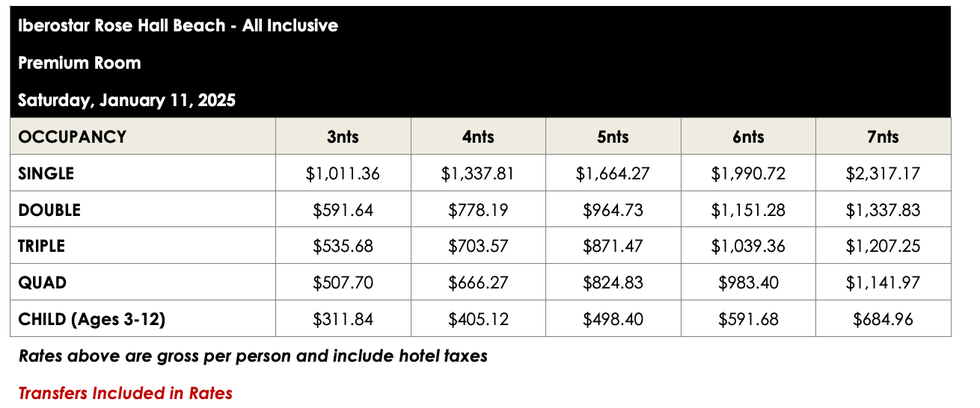Select the $2,317.17 single 7nts rate
980x408 pixels.
point(883,173)
